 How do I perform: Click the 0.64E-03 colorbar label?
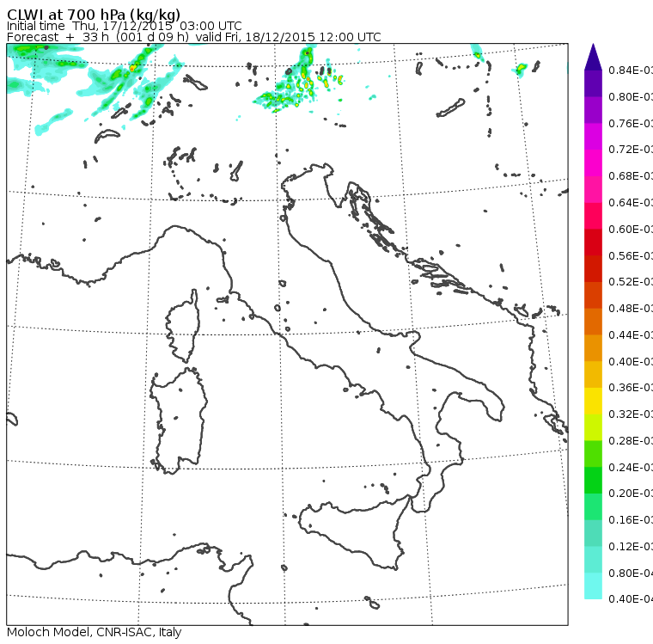coord(631,203)
